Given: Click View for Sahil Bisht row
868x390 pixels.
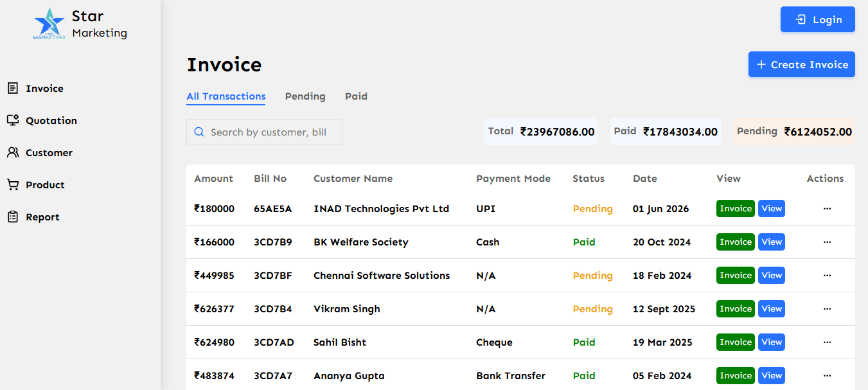Looking at the screenshot, I should coord(772,342).
